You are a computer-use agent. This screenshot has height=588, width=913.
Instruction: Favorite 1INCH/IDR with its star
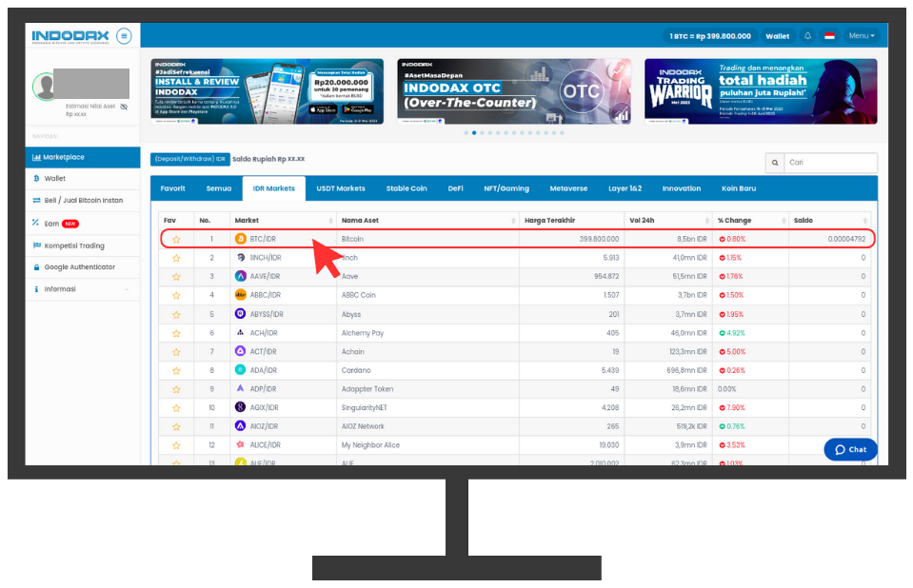[x=176, y=258]
